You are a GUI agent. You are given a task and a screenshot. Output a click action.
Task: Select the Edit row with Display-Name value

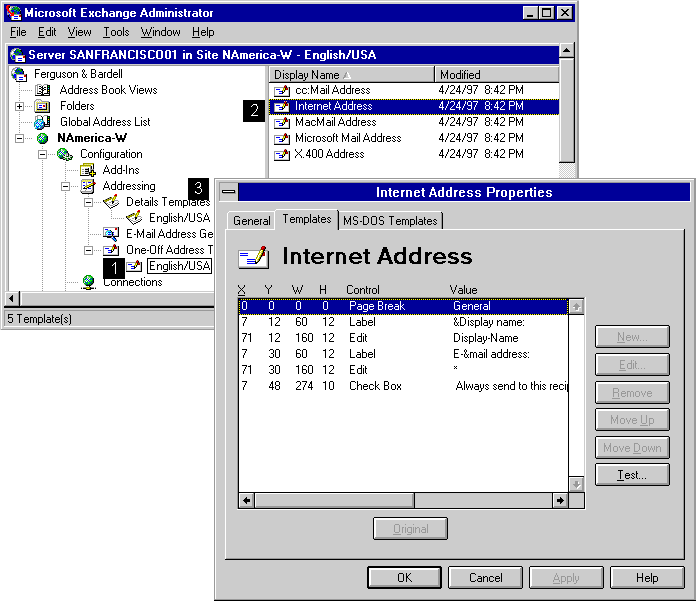[403, 338]
